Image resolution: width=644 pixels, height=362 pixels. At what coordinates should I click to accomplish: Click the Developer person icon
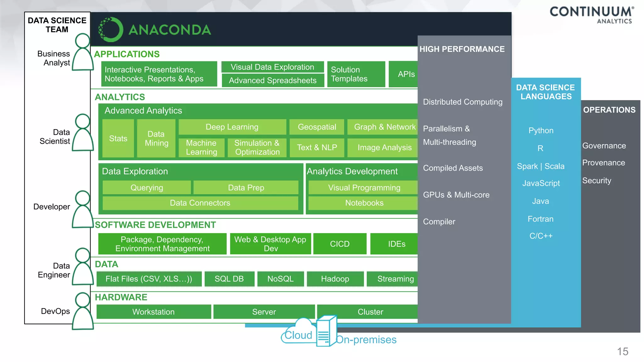pyautogui.click(x=83, y=210)
